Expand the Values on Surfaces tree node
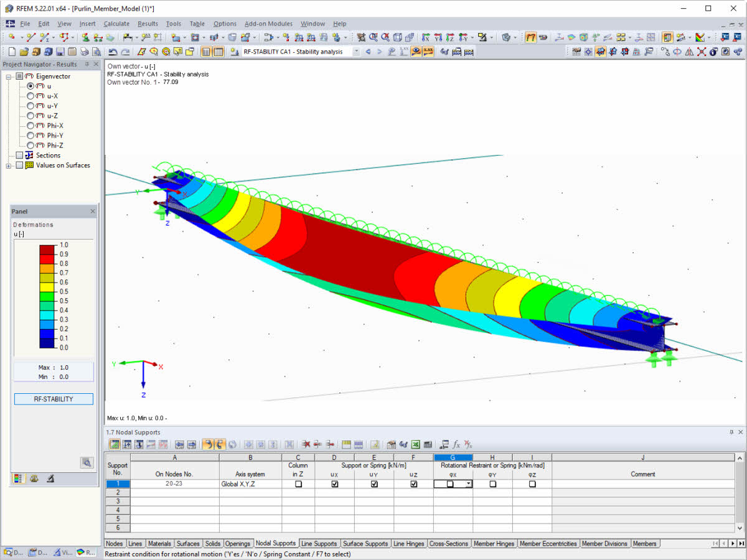This screenshot has width=747, height=560. 9,165
